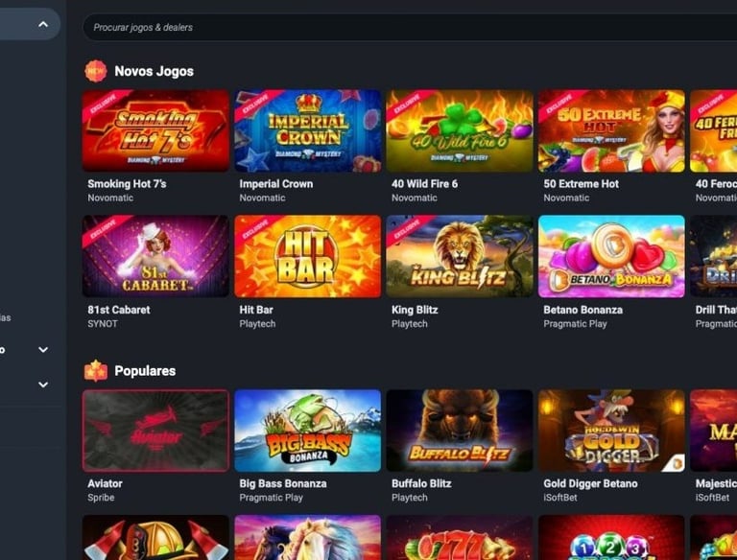The height and width of the screenshot is (560, 737).
Task: Collapse the top sidebar section chevron
Action: [x=43, y=24]
